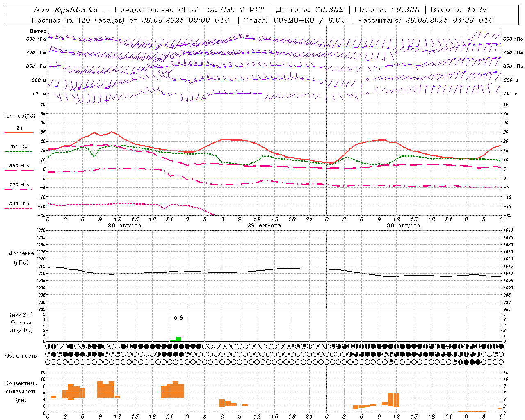The height and width of the screenshot is (420, 525).
Task: Click the green precipitation bar
Action: tap(178, 339)
